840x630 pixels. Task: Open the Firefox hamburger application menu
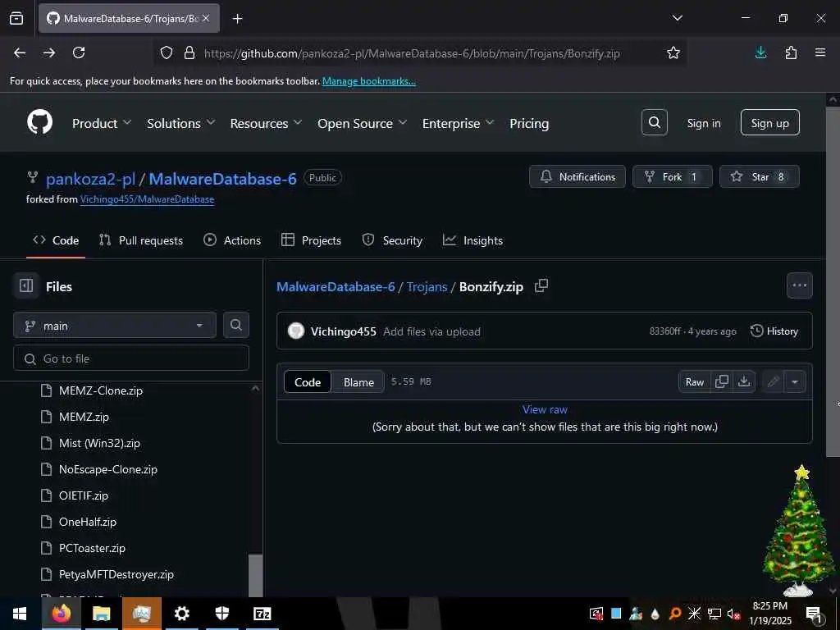point(820,52)
